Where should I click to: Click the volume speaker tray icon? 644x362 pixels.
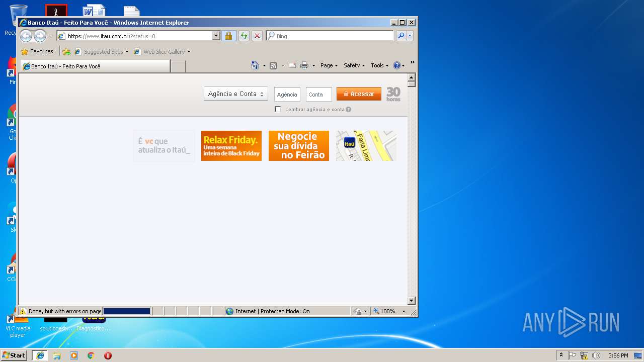point(597,355)
